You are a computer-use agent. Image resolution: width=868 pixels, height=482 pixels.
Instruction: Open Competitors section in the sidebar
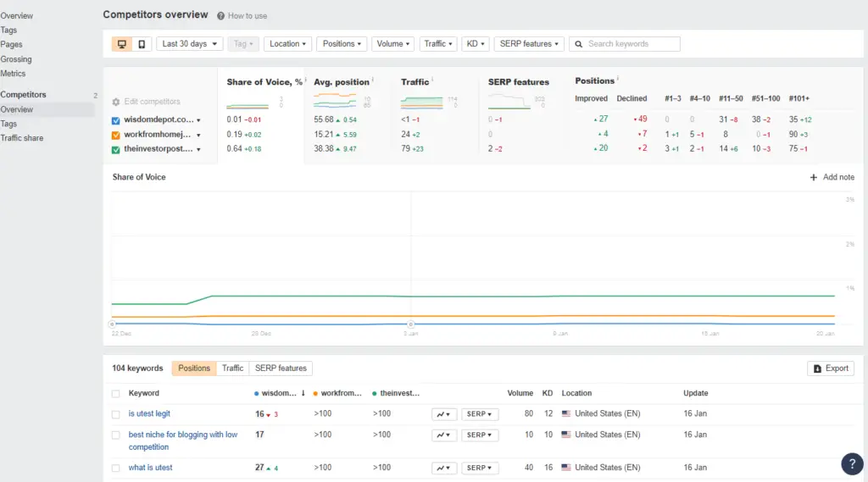click(23, 95)
